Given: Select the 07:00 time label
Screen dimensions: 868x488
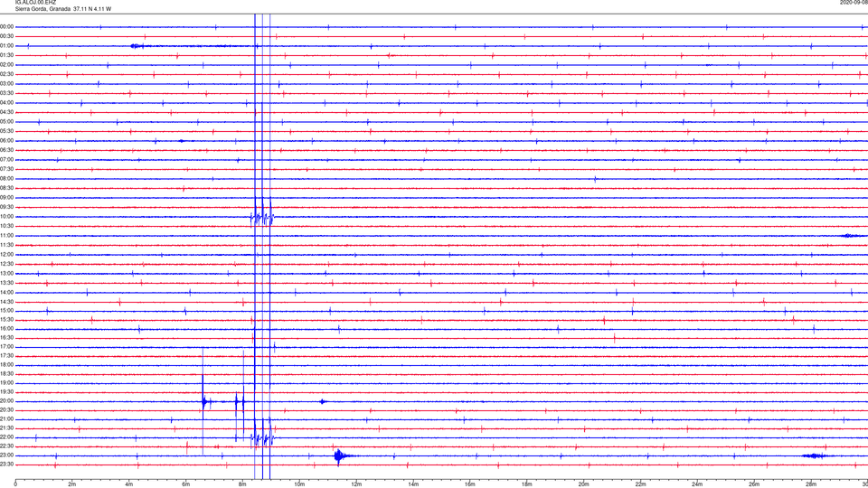Looking at the screenshot, I should [7, 160].
